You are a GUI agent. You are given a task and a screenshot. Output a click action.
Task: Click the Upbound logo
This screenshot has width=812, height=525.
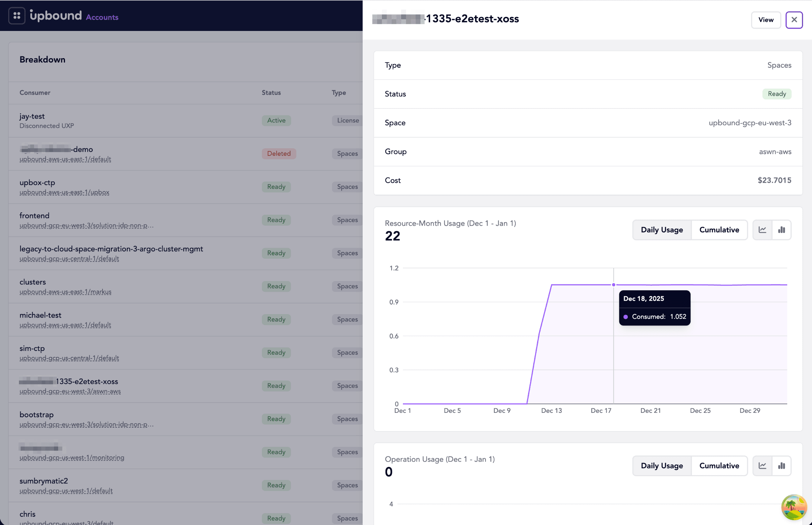(x=56, y=15)
